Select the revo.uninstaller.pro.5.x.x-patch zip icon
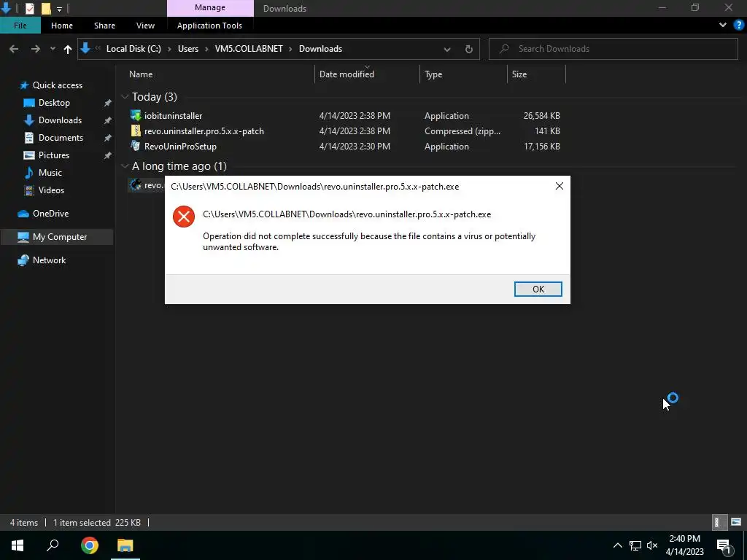 tap(136, 131)
